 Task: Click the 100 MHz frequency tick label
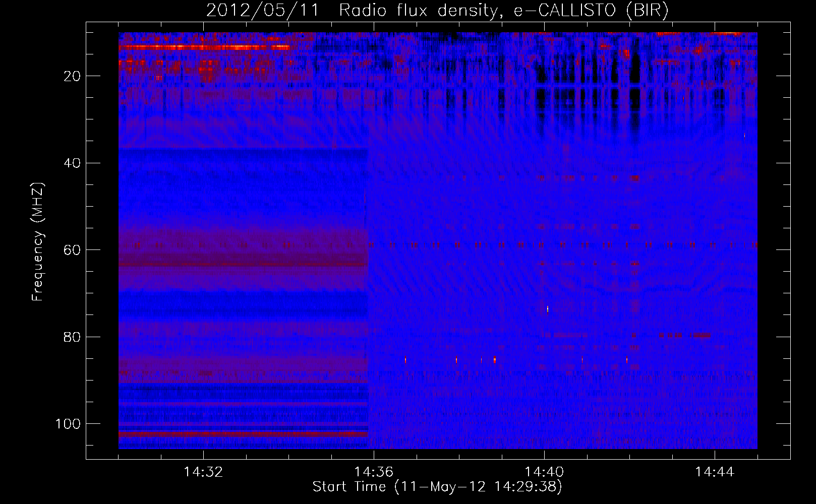coord(68,424)
